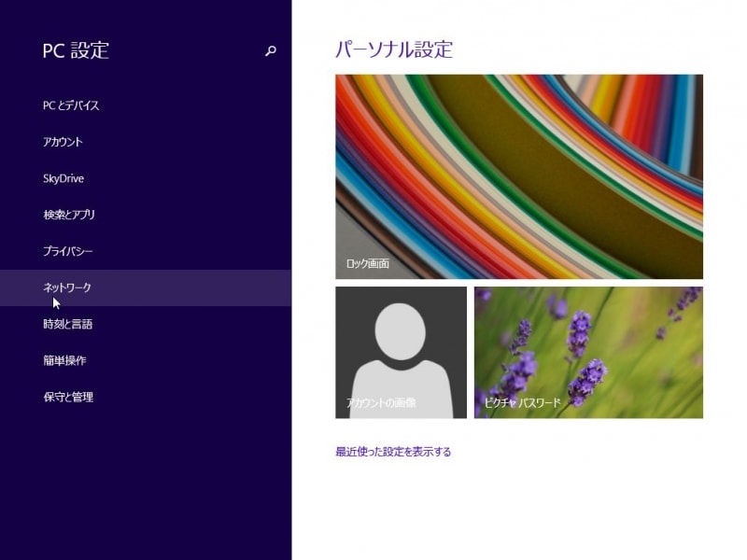Select 簡単操作 from the sidebar

(64, 360)
